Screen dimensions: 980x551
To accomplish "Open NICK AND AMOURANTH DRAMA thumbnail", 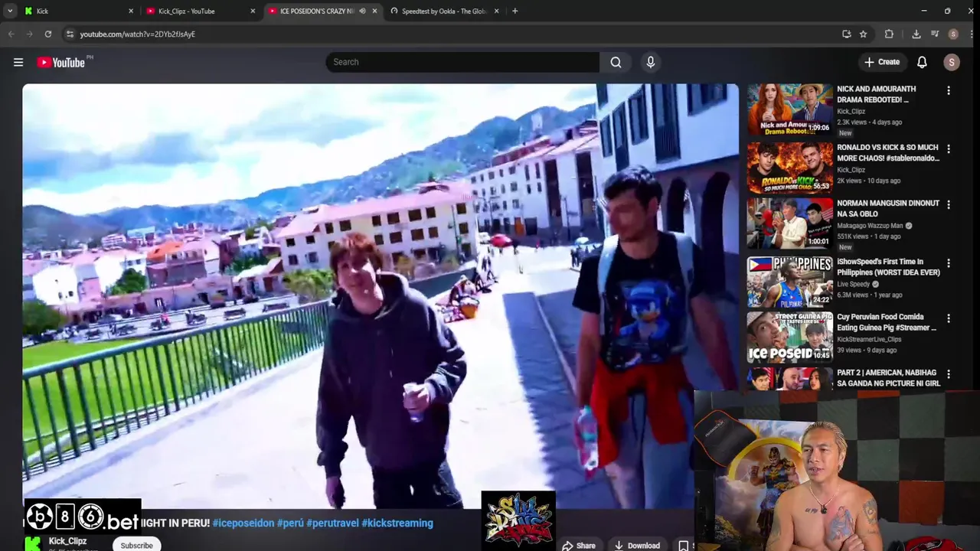I will tap(789, 109).
